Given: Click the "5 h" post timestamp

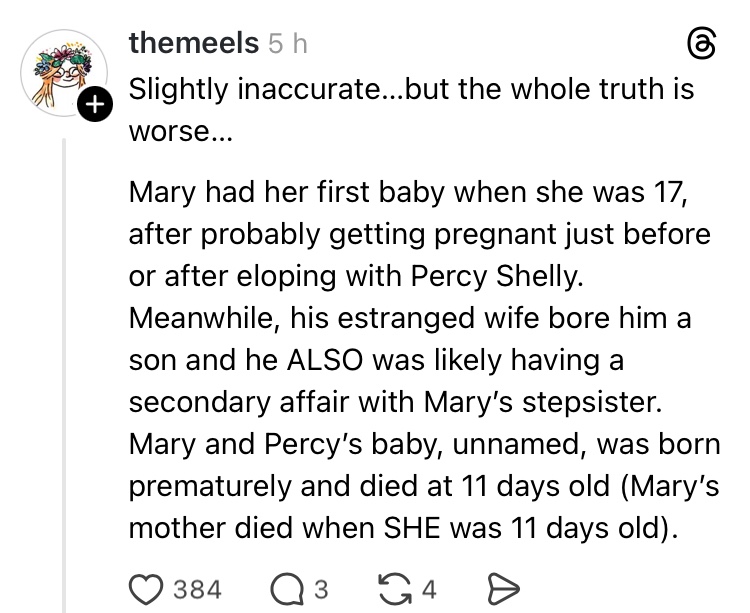Looking at the screenshot, I should click(x=288, y=44).
